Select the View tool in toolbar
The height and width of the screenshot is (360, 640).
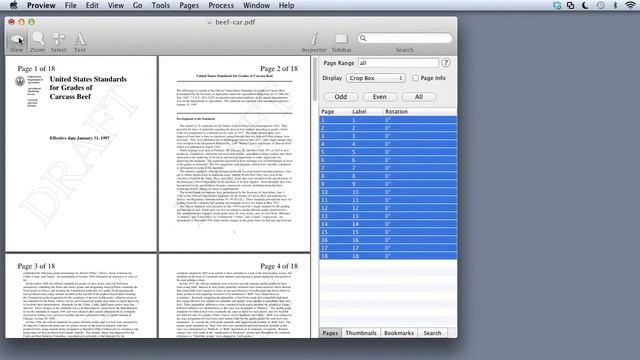pyautogui.click(x=17, y=42)
